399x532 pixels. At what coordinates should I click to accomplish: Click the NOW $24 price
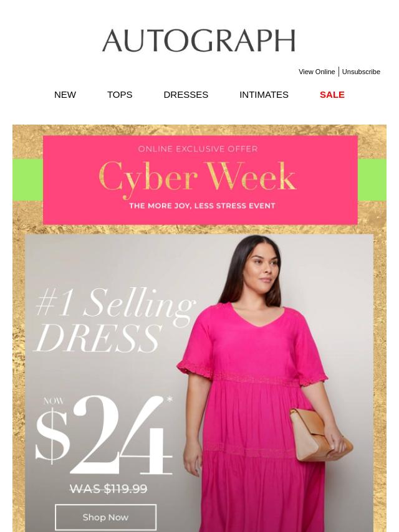(x=104, y=435)
